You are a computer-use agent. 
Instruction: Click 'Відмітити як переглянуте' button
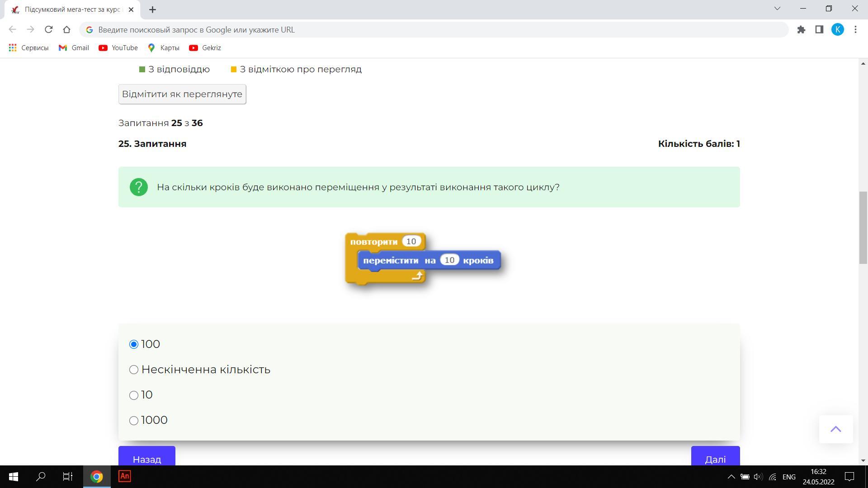182,94
